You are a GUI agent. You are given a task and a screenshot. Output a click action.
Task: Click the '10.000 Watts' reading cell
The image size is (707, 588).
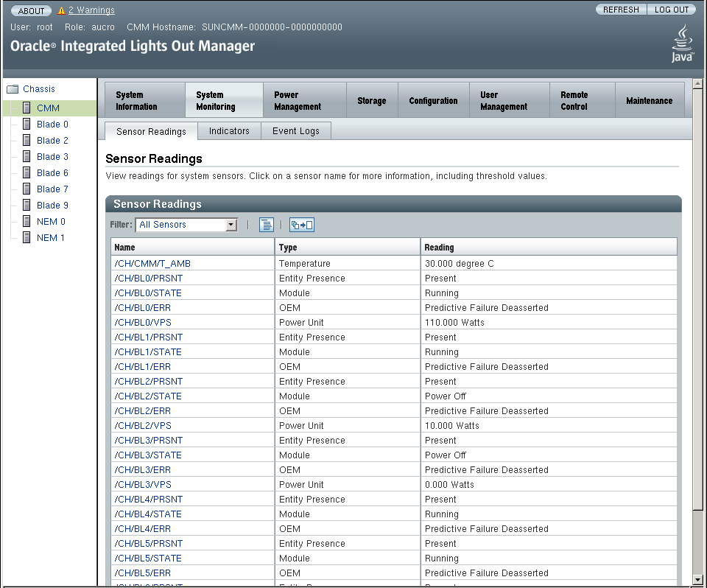pos(549,426)
